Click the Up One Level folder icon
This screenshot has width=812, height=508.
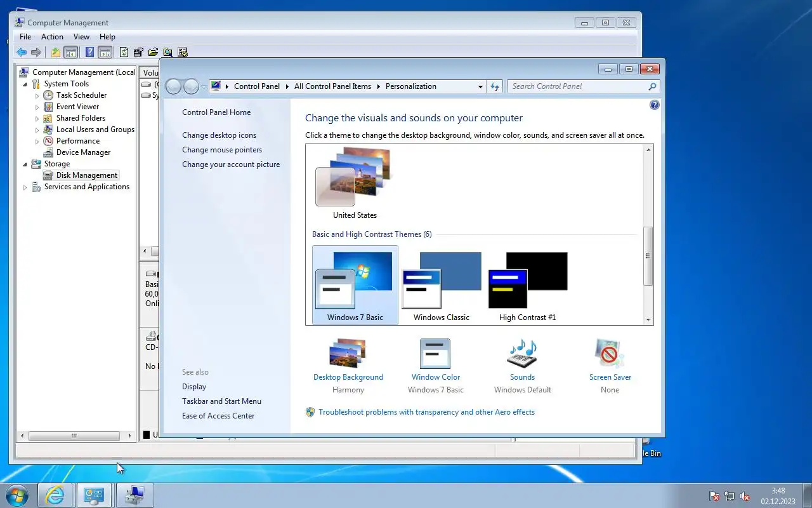tap(56, 53)
